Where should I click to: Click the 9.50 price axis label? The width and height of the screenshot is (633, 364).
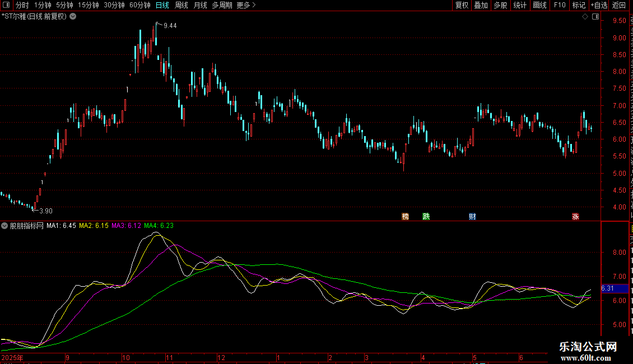(619, 21)
